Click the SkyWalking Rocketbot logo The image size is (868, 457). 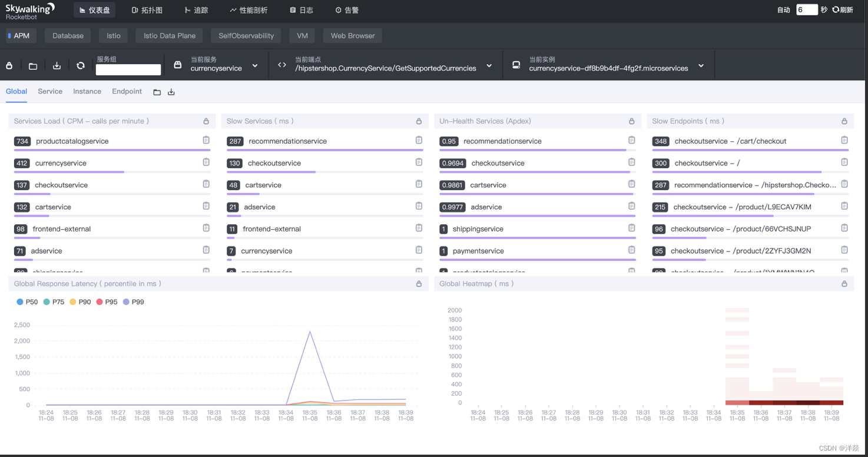tap(29, 11)
